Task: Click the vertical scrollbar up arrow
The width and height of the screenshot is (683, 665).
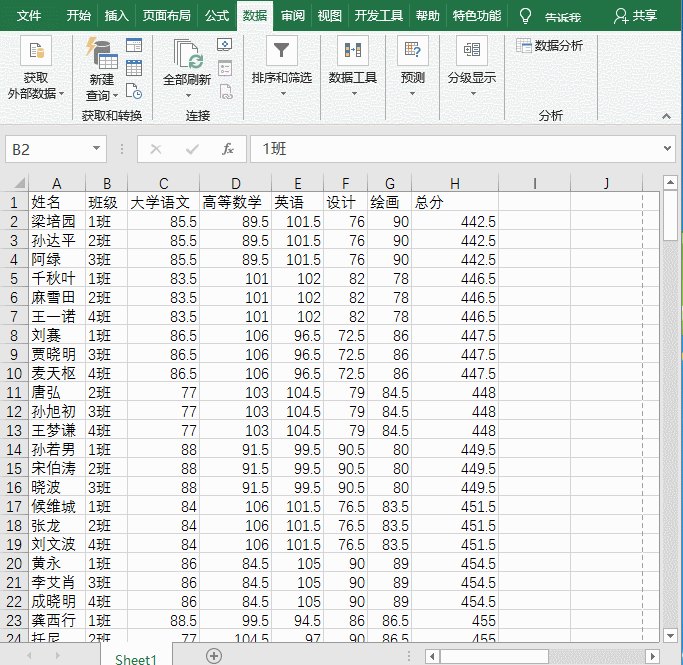Action: point(670,183)
